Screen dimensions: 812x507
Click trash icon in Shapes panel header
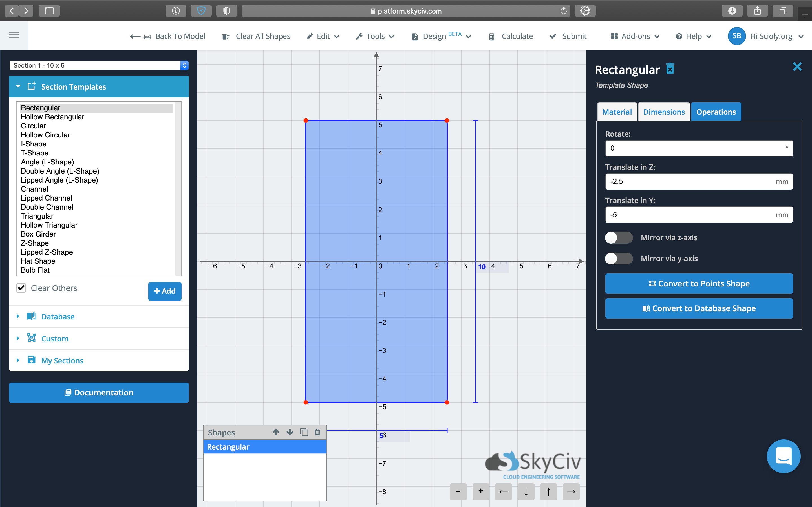coord(317,432)
